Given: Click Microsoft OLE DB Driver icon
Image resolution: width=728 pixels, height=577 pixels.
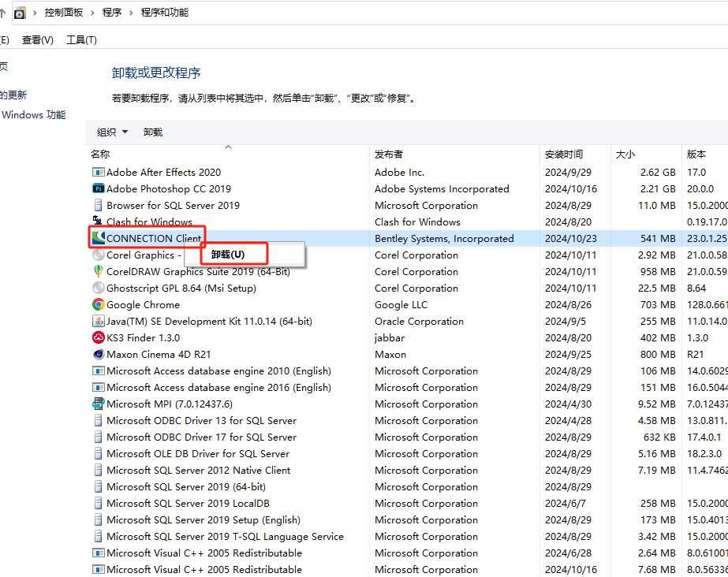Looking at the screenshot, I should pyautogui.click(x=99, y=453).
